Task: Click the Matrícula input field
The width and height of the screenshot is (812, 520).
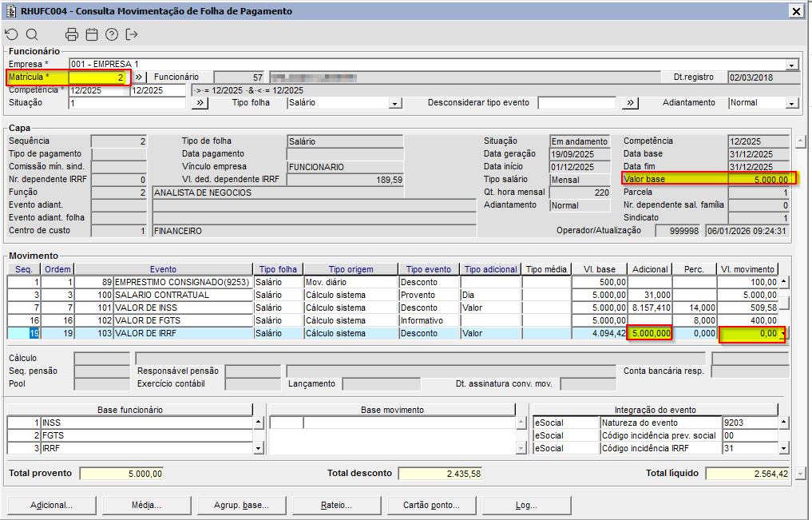Action: coord(97,77)
